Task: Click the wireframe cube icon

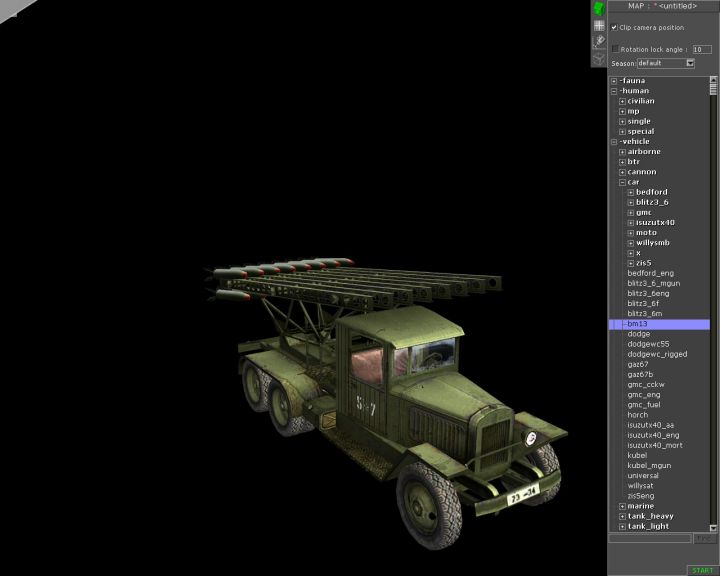Action: click(x=599, y=58)
